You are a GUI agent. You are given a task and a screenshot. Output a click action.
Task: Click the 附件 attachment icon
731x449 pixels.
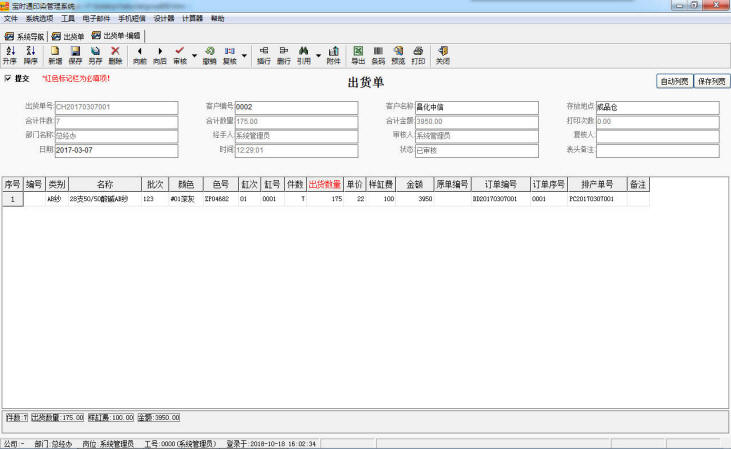point(333,55)
